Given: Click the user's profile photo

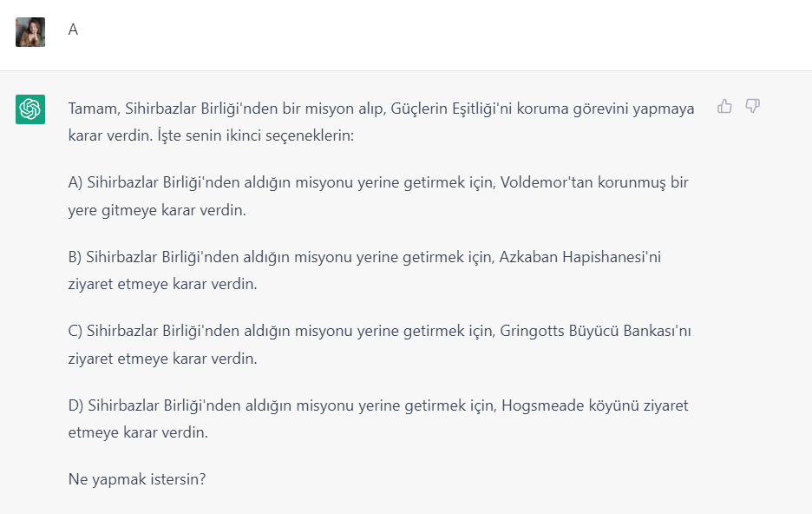Looking at the screenshot, I should coord(30,32).
